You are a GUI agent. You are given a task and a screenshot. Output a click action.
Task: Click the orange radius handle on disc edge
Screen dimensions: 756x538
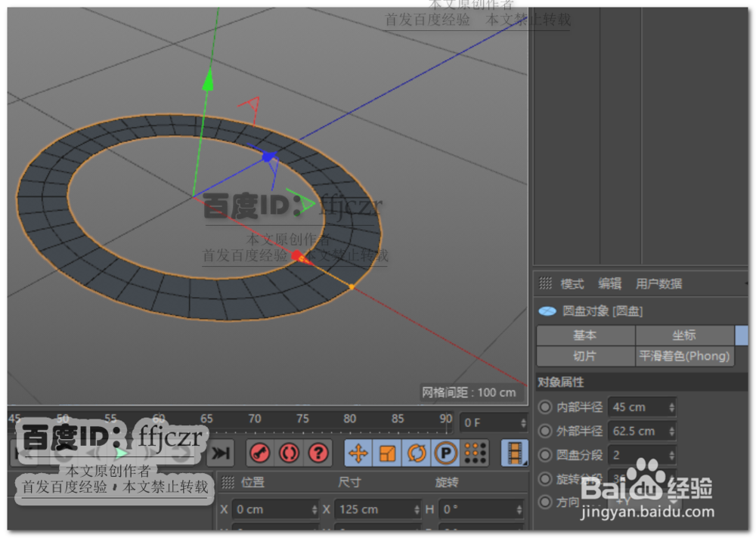pos(352,287)
